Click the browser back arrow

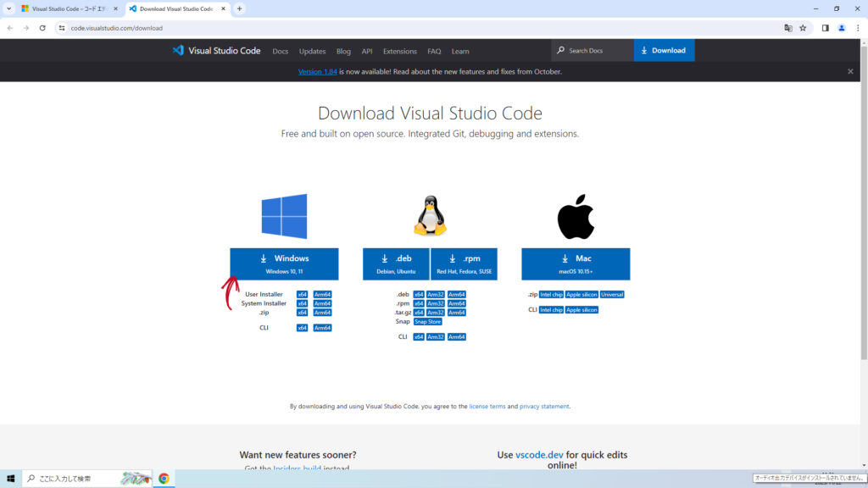point(10,28)
